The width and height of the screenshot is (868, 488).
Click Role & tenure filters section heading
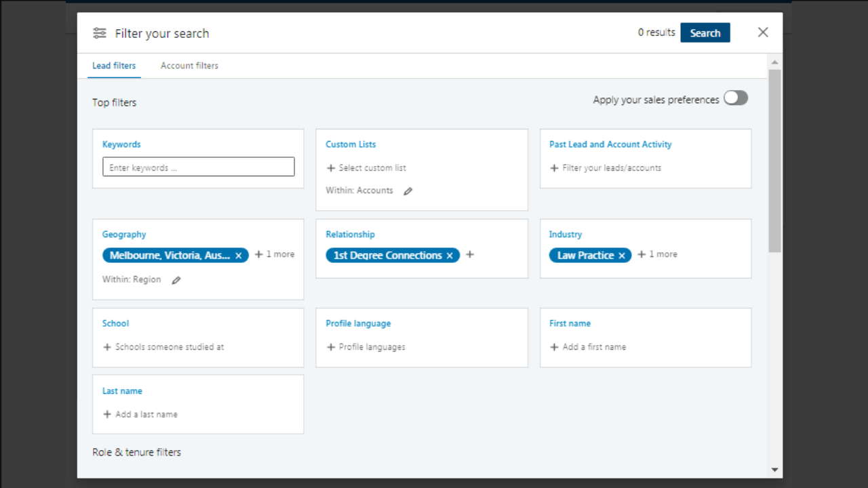pos(137,452)
